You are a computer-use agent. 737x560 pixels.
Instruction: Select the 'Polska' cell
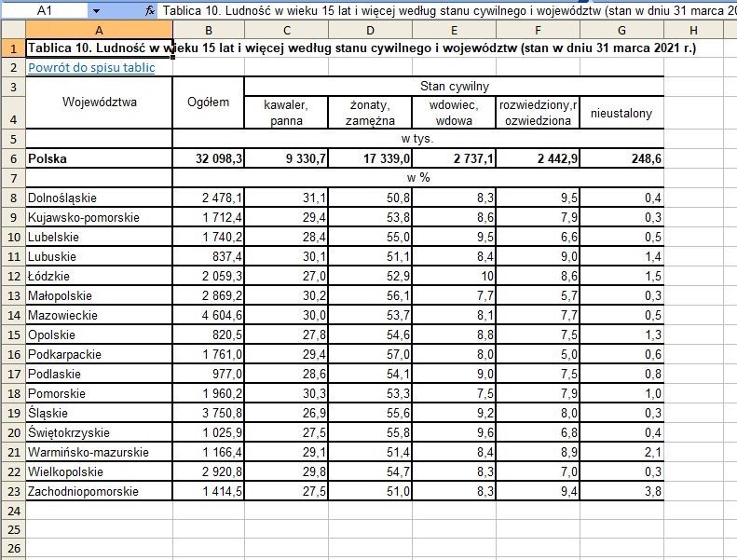pos(99,158)
